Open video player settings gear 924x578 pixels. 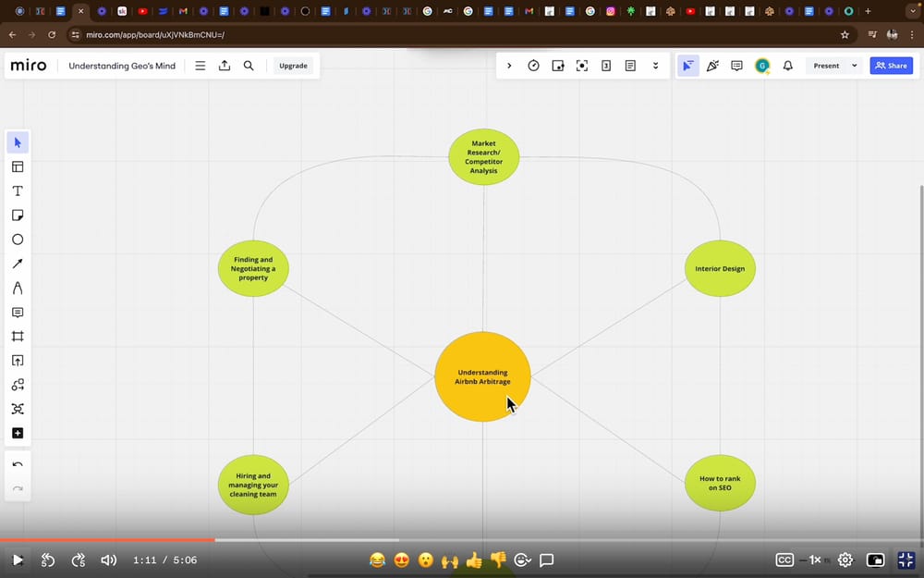(x=845, y=560)
